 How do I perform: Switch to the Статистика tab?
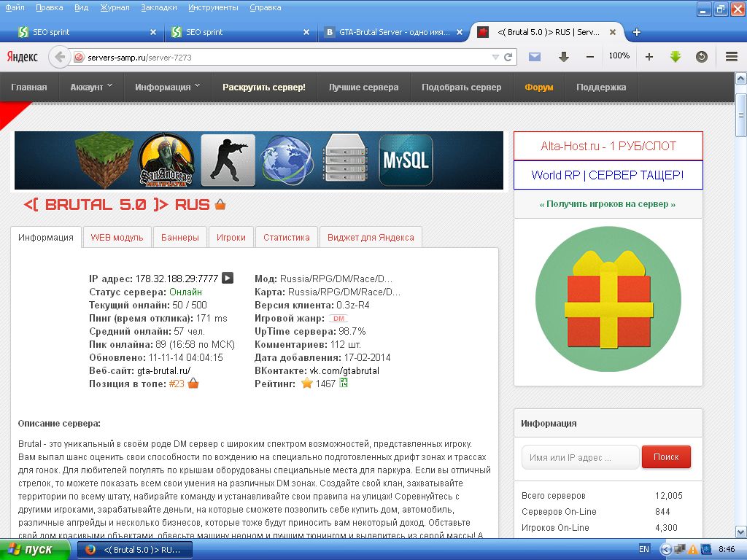(286, 237)
